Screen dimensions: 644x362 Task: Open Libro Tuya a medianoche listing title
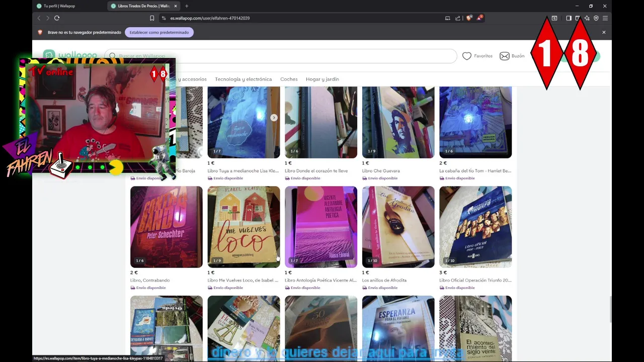pyautogui.click(x=243, y=171)
